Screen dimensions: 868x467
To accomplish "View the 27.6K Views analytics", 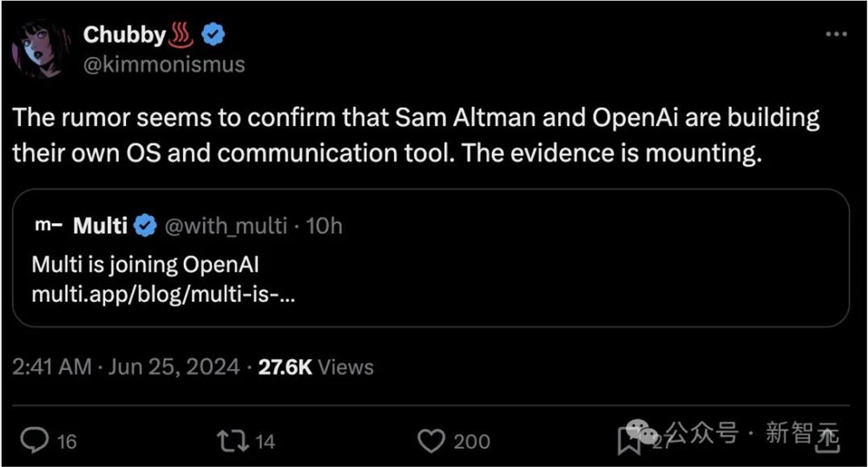I will [316, 367].
